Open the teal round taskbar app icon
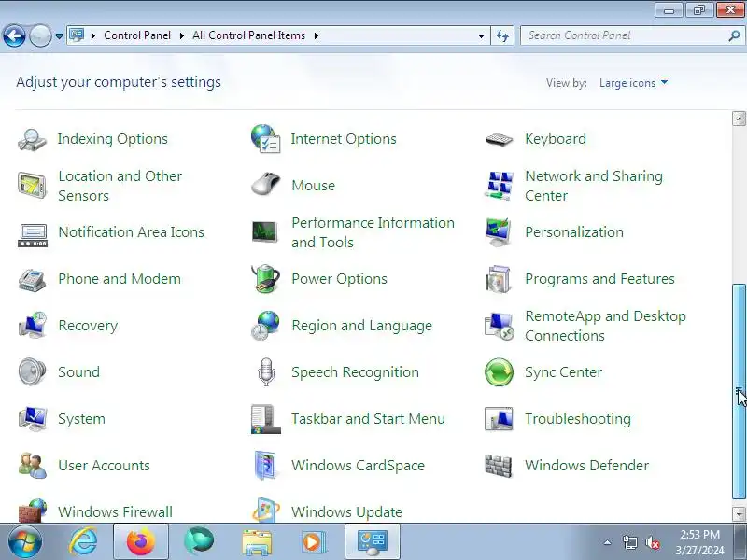This screenshot has height=560, width=747. (199, 541)
